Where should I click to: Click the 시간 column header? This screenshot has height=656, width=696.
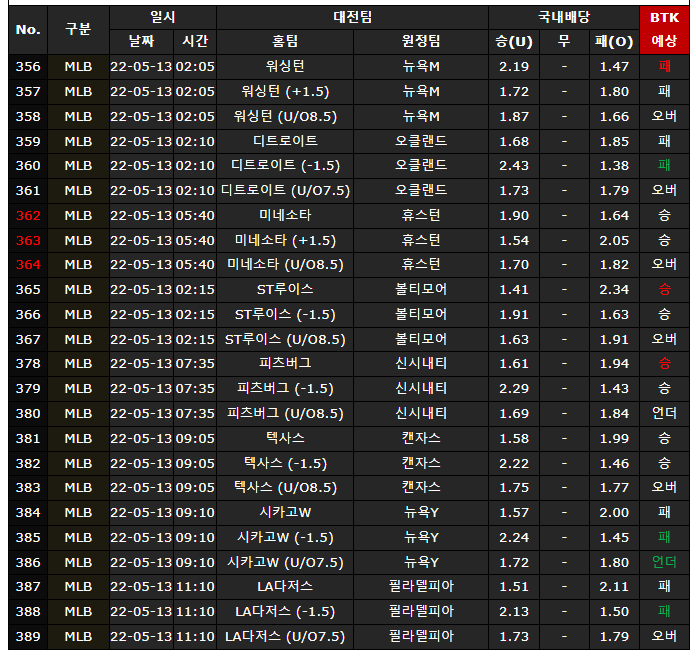[195, 42]
